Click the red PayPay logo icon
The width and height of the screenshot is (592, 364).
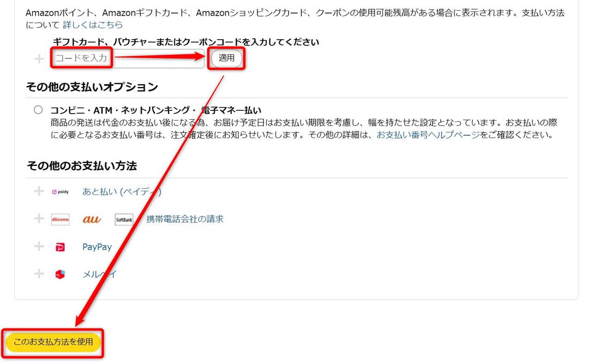(60, 248)
